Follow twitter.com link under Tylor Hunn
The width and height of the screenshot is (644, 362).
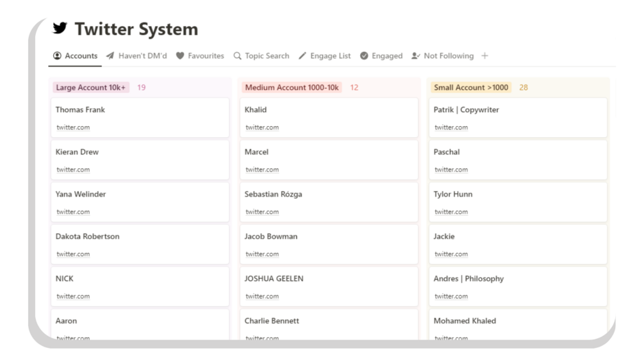pyautogui.click(x=451, y=212)
